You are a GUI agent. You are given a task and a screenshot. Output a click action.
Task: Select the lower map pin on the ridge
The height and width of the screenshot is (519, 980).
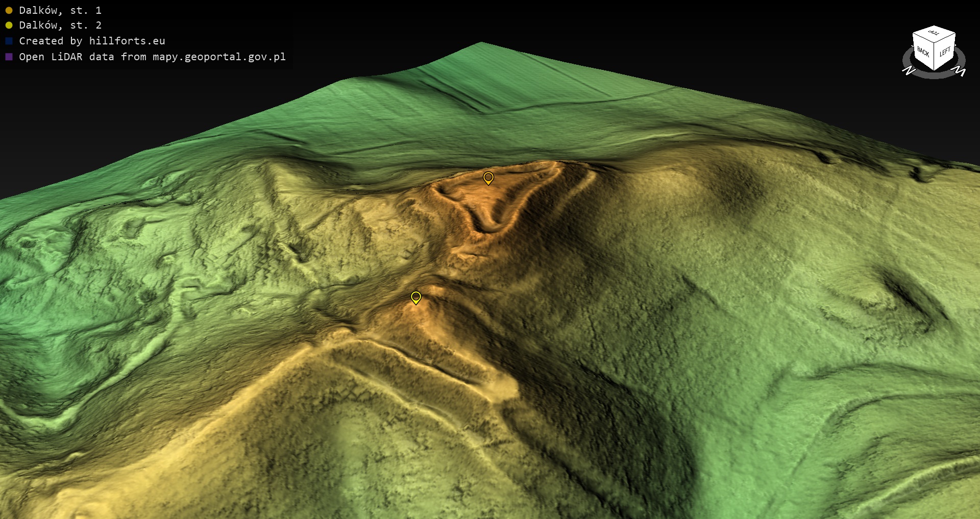(416, 296)
